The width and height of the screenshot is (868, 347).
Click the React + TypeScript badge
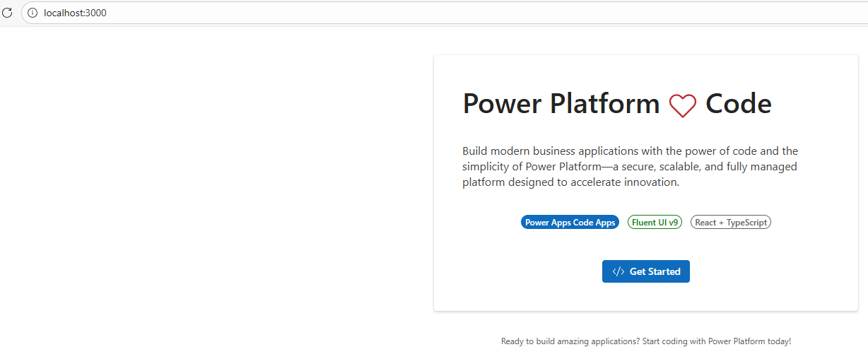point(730,222)
